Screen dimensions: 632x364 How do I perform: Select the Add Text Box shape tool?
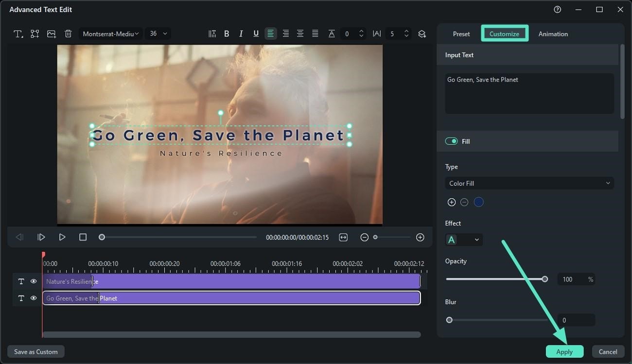[35, 34]
